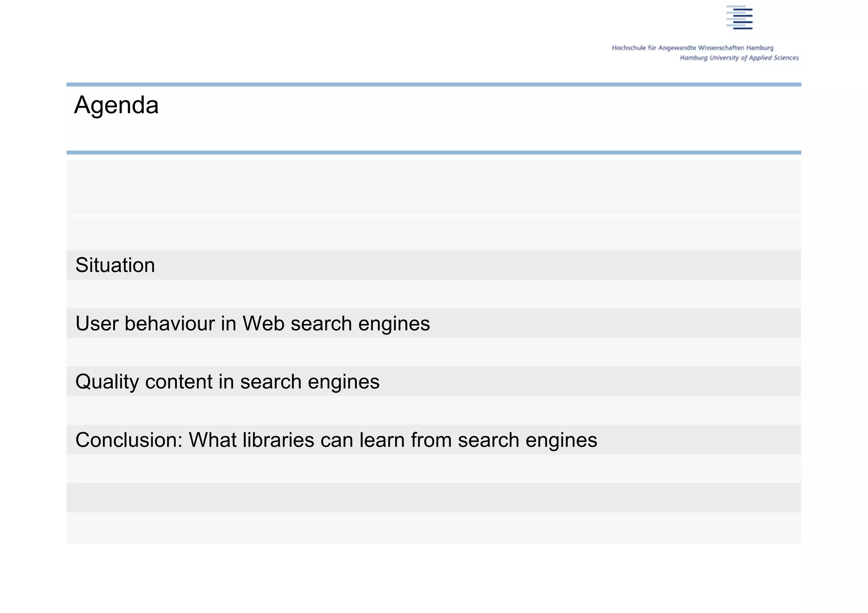Click the large empty block under the lower blue line
The image size is (868, 613).
click(434, 188)
